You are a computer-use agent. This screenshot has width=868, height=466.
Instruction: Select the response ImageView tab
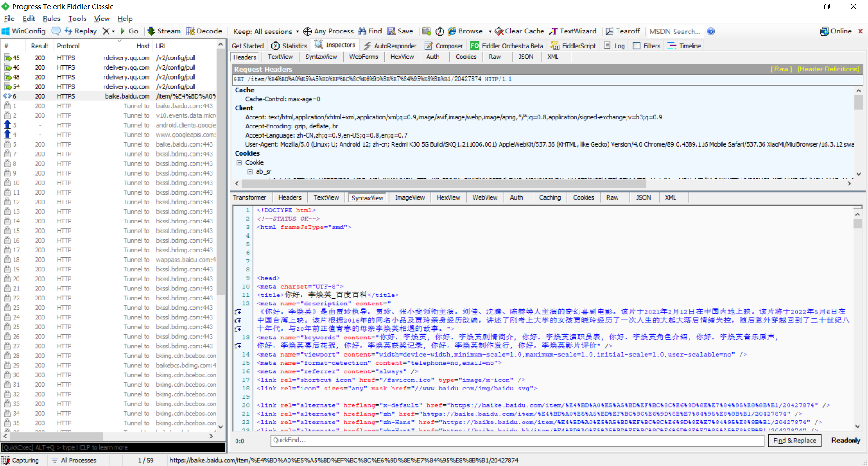[410, 198]
